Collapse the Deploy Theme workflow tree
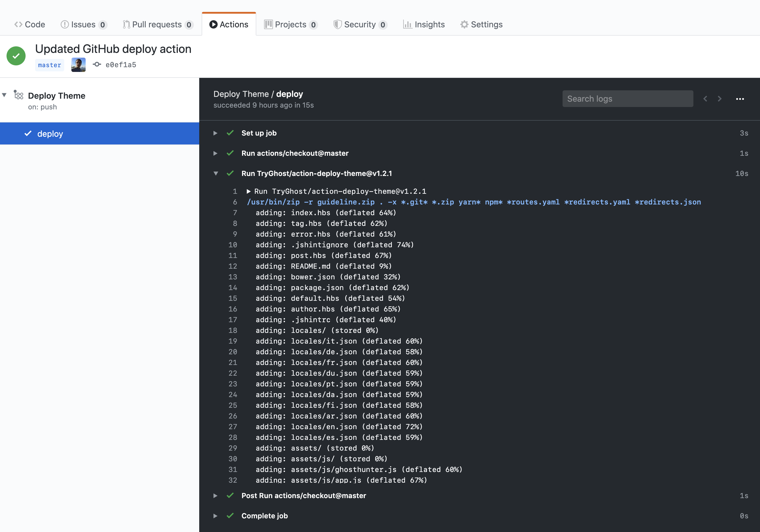Viewport: 760px width, 532px height. [x=4, y=95]
